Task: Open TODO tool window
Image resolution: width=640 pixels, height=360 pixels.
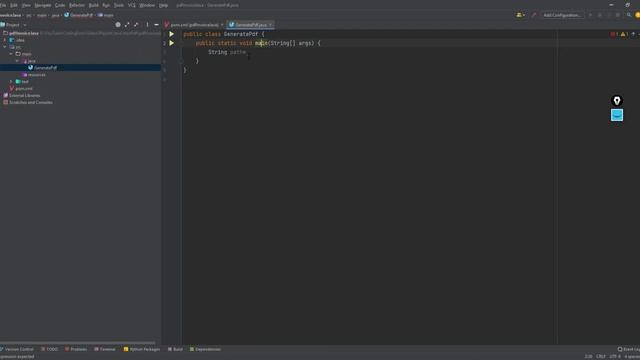Action: tap(49, 349)
